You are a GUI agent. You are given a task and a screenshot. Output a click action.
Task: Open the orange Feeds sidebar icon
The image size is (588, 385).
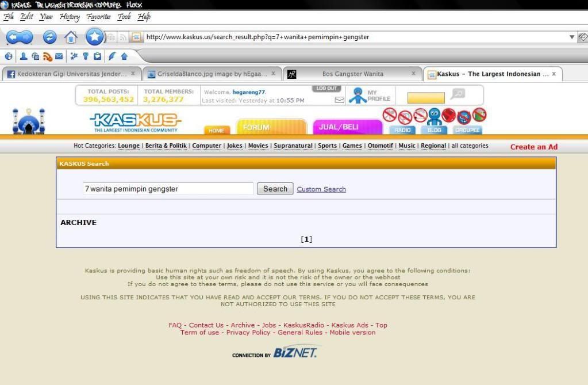pos(47,56)
